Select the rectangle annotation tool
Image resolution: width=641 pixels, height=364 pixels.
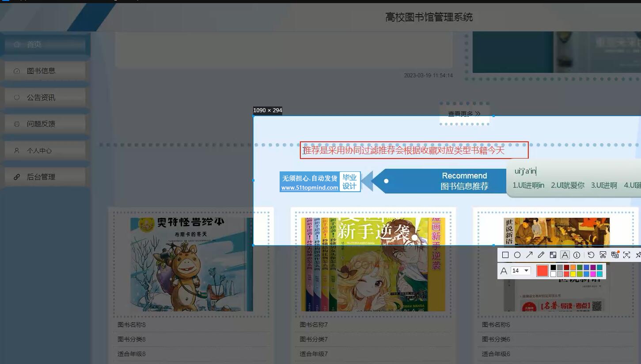[x=505, y=255]
